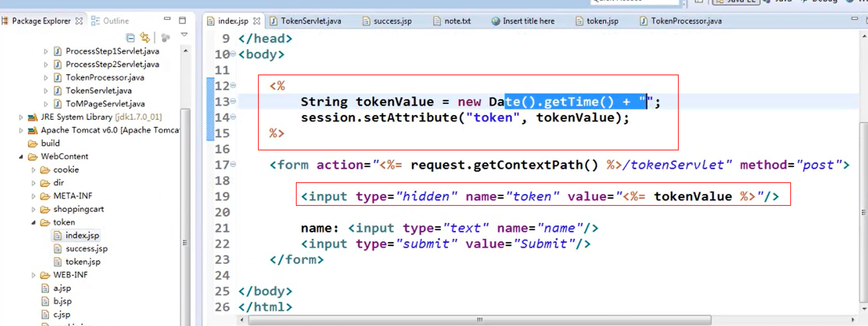Screen dimensions: 868x326
Task: Toggle code folding on line 17
Action: pyautogui.click(x=233, y=164)
